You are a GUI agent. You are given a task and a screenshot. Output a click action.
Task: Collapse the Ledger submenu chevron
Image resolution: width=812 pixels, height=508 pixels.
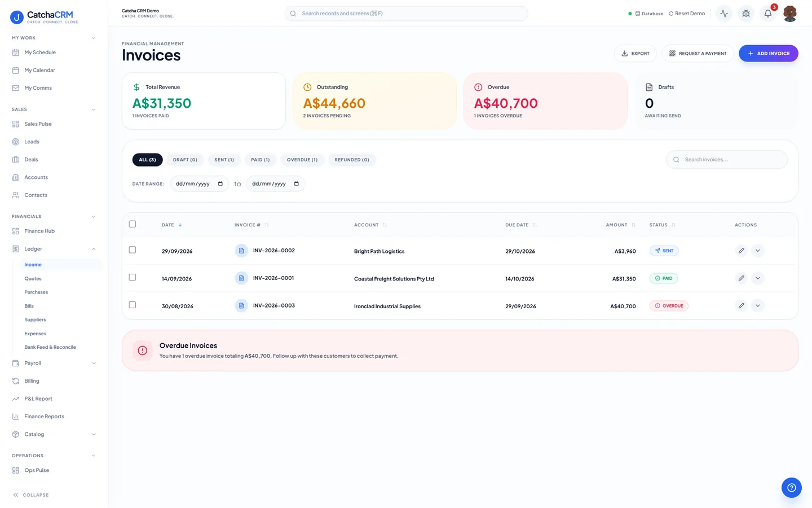point(94,249)
